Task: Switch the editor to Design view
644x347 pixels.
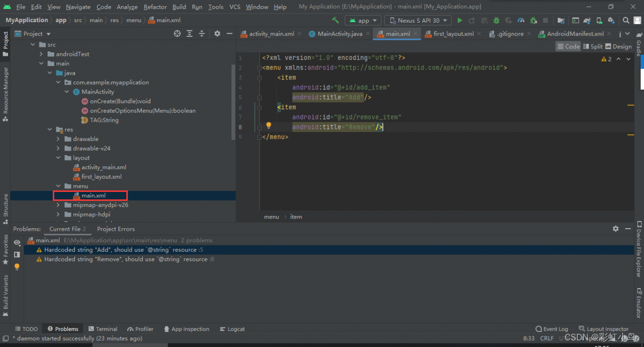Action: point(618,46)
